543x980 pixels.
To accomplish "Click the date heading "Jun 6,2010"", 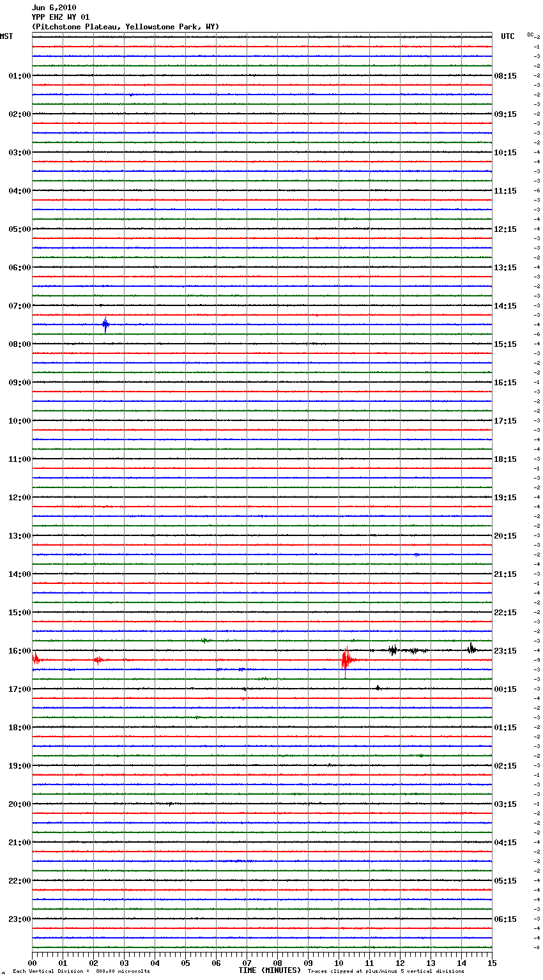I will coord(54,8).
